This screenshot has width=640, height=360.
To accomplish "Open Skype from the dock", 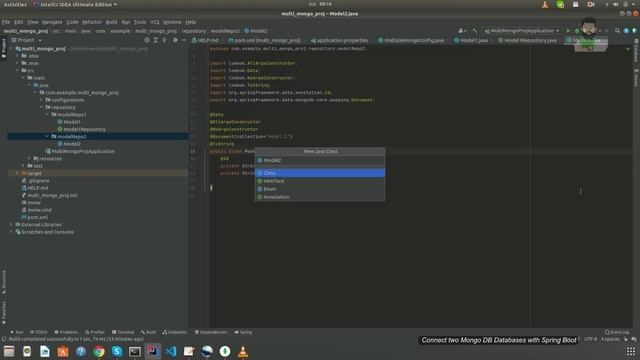I will point(117,351).
